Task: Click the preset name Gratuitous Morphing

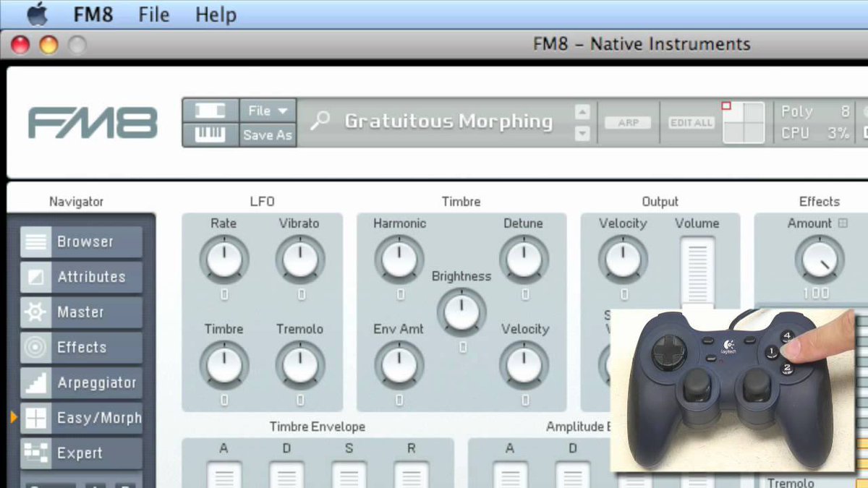Action: pyautogui.click(x=448, y=121)
